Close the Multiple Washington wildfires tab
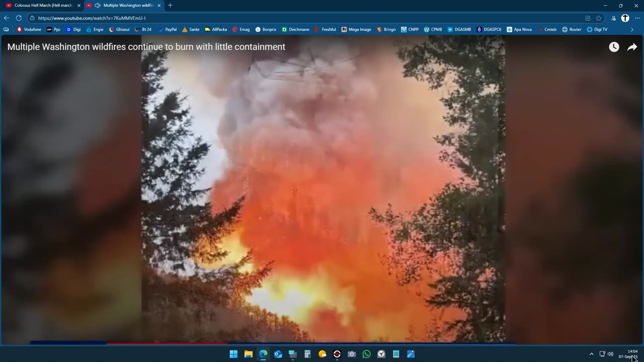This screenshot has width=644, height=362. point(159,6)
